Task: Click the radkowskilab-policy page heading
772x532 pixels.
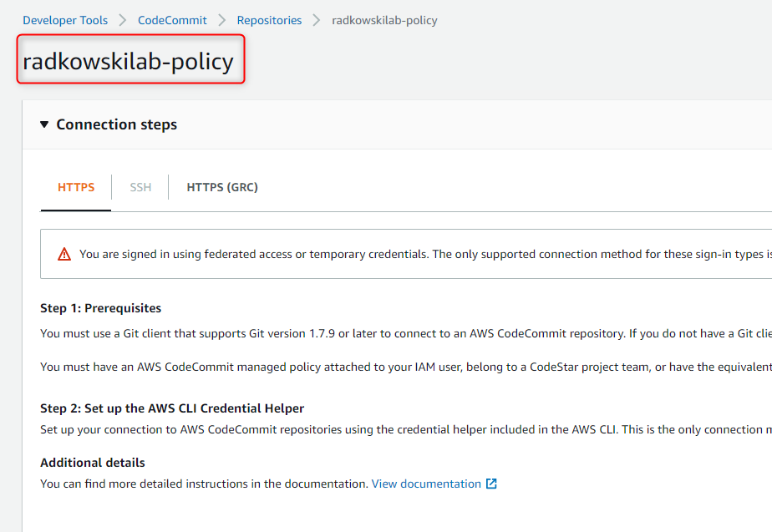Action: tap(128, 62)
